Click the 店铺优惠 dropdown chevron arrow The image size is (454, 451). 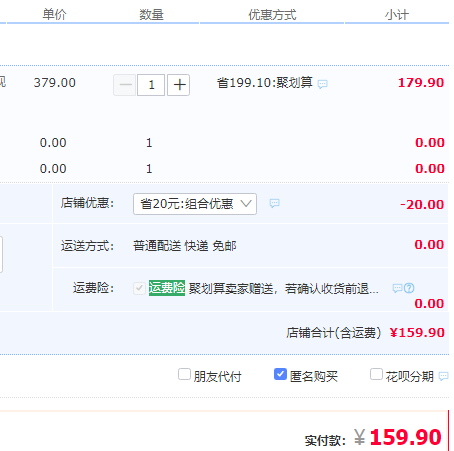(x=246, y=203)
